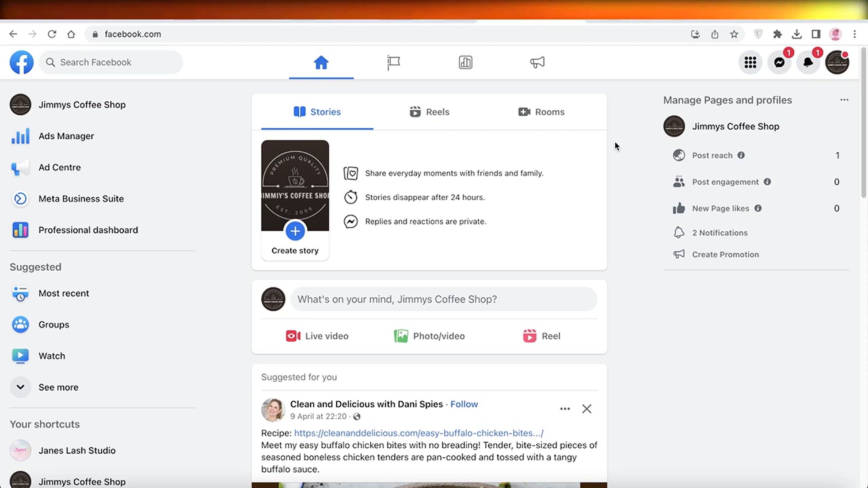868x488 pixels.
Task: Open Messenger chats icon
Action: [779, 62]
